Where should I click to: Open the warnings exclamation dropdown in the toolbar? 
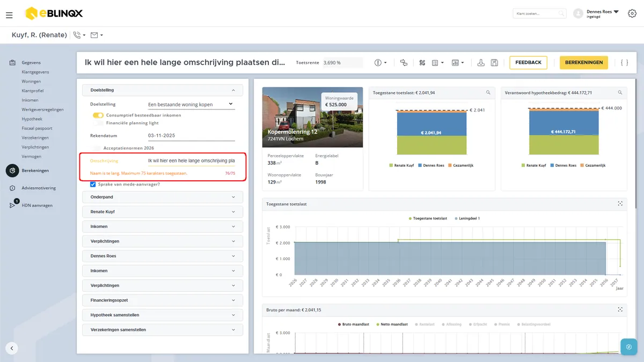click(x=380, y=63)
